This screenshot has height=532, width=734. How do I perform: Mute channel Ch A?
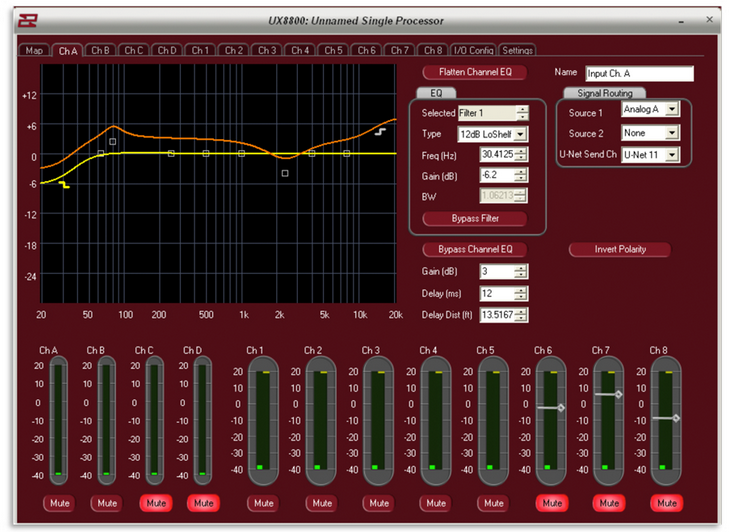(x=59, y=503)
